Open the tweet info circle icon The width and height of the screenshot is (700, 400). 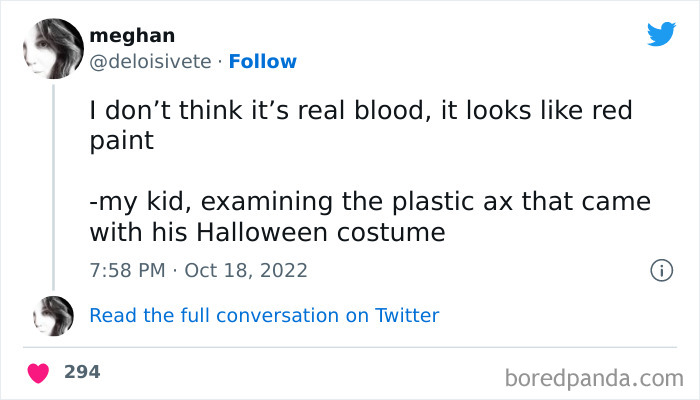tap(660, 270)
